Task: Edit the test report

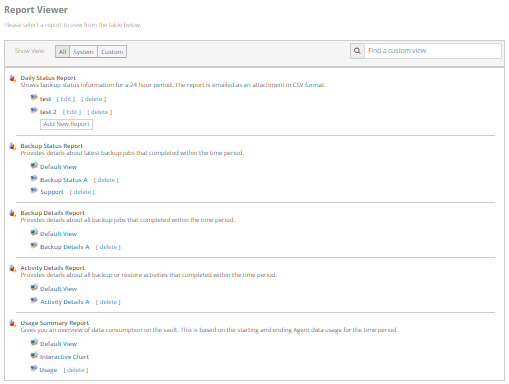Action: pos(66,99)
